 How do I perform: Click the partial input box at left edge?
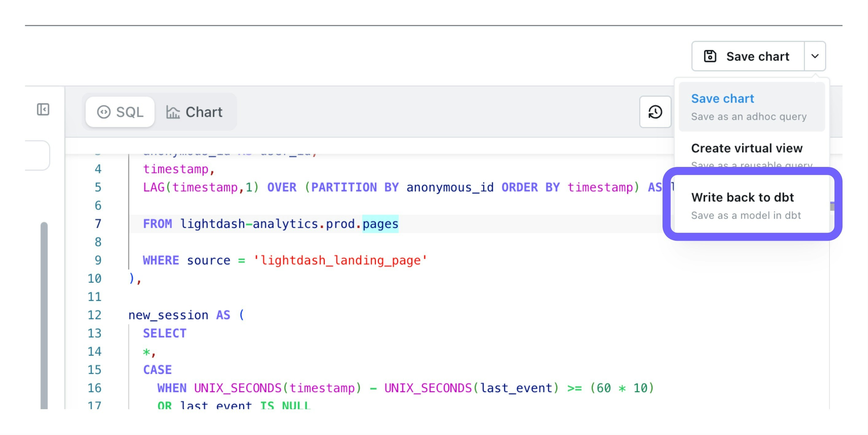37,156
